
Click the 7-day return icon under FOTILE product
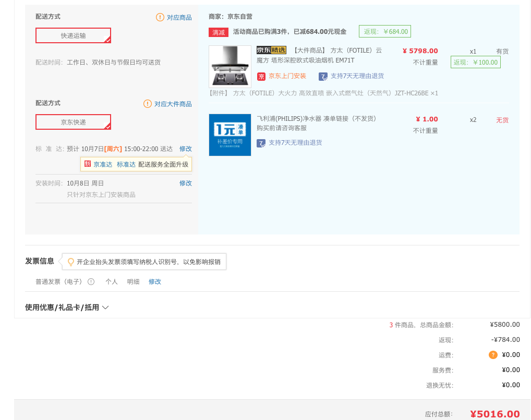point(323,77)
